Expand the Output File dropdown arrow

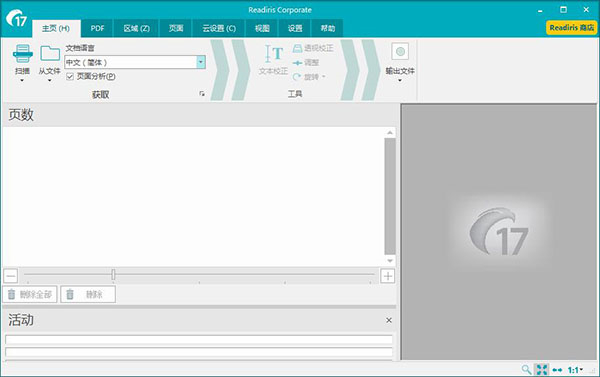click(400, 80)
